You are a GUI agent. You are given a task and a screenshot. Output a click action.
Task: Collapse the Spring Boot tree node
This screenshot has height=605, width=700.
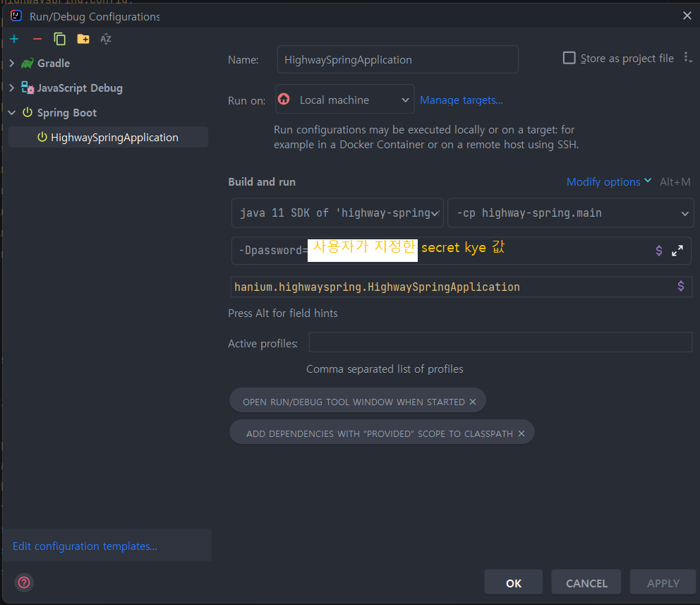point(11,112)
